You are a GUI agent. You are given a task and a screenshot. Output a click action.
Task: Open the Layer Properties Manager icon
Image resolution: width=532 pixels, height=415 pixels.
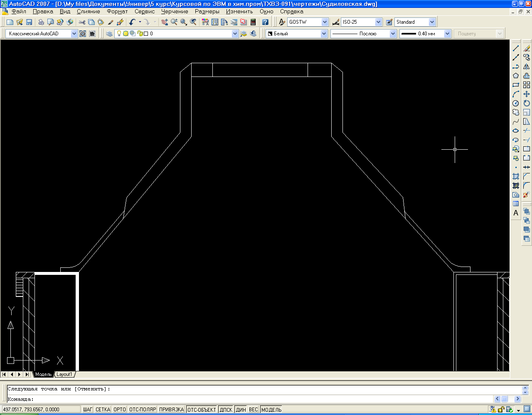(109, 34)
